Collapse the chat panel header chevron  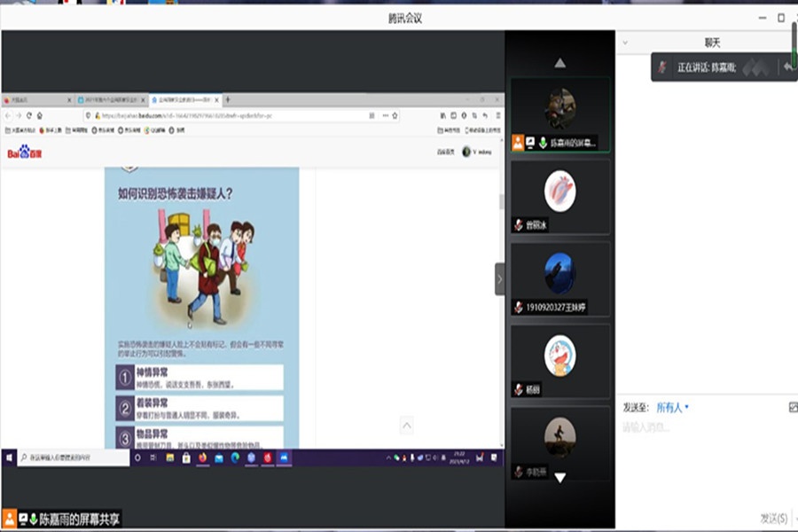point(625,42)
